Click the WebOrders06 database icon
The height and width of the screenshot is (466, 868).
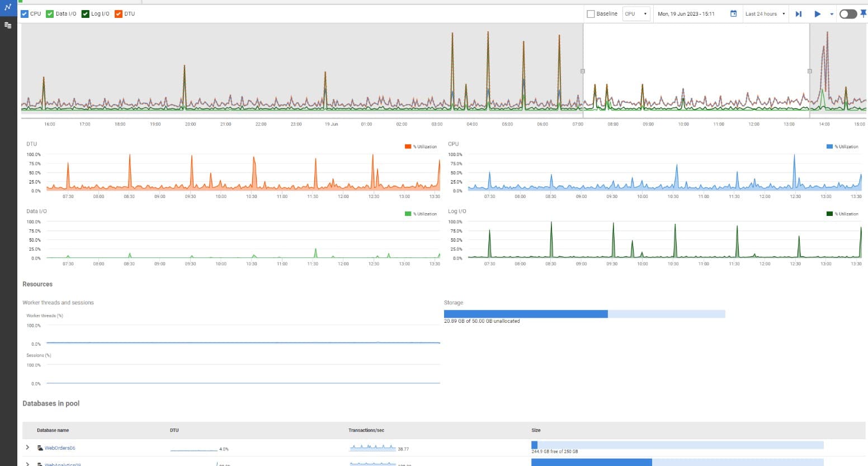[40, 448]
